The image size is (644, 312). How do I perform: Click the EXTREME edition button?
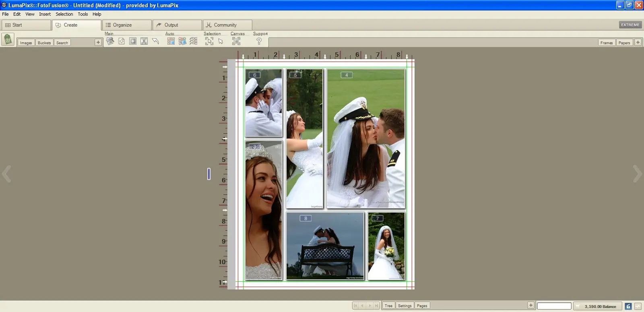[x=630, y=25]
